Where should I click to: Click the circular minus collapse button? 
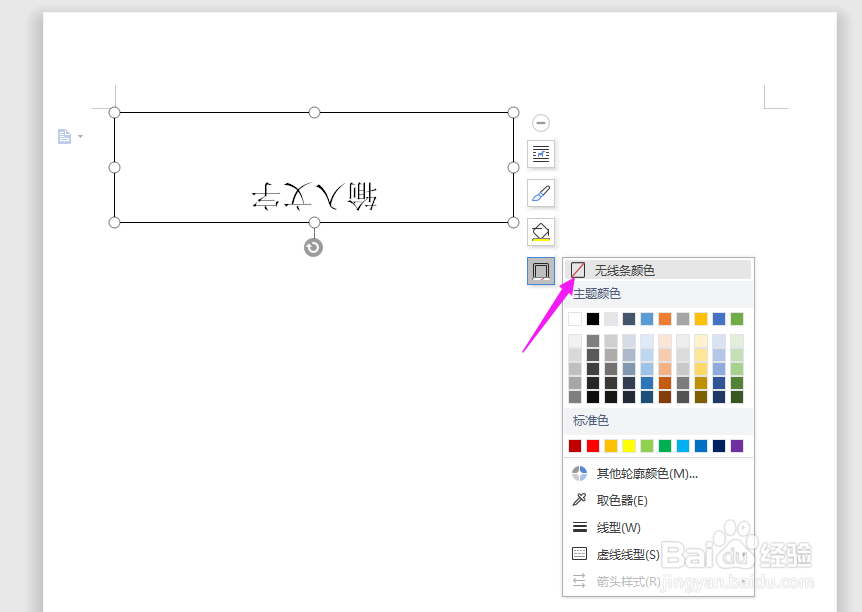point(540,122)
